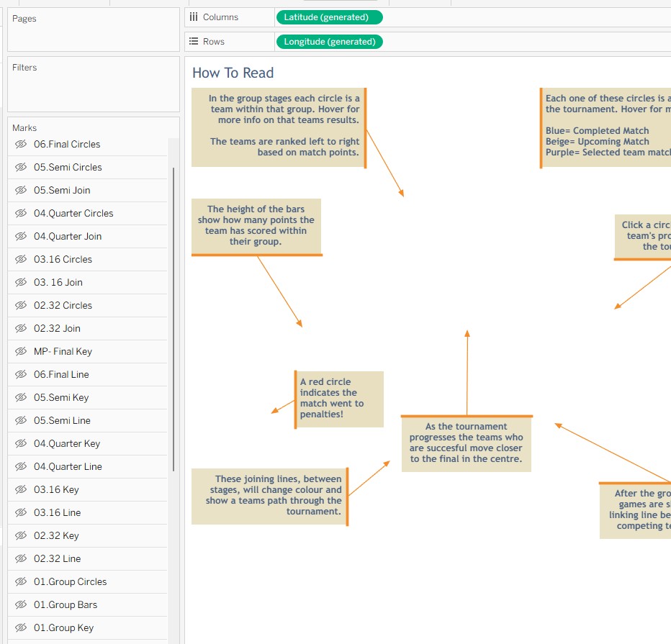Image resolution: width=671 pixels, height=644 pixels.
Task: Select the red circle penalties annotation
Action: pos(339,399)
